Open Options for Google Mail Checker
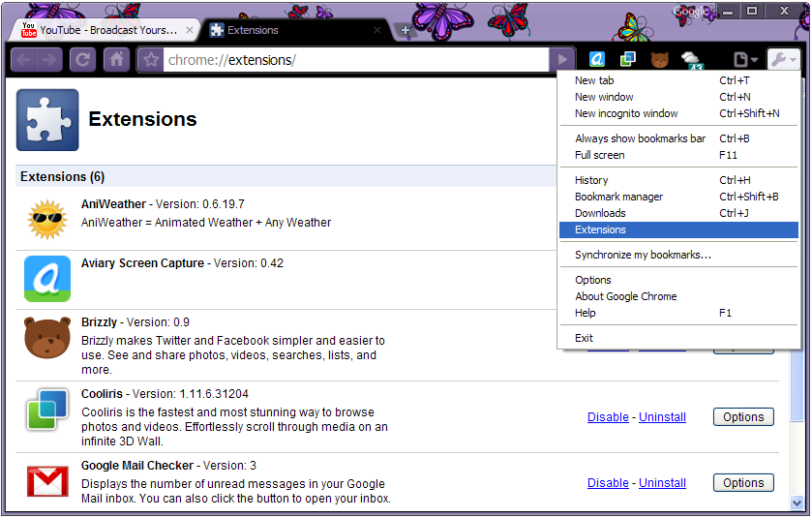812x518 pixels. (x=743, y=483)
